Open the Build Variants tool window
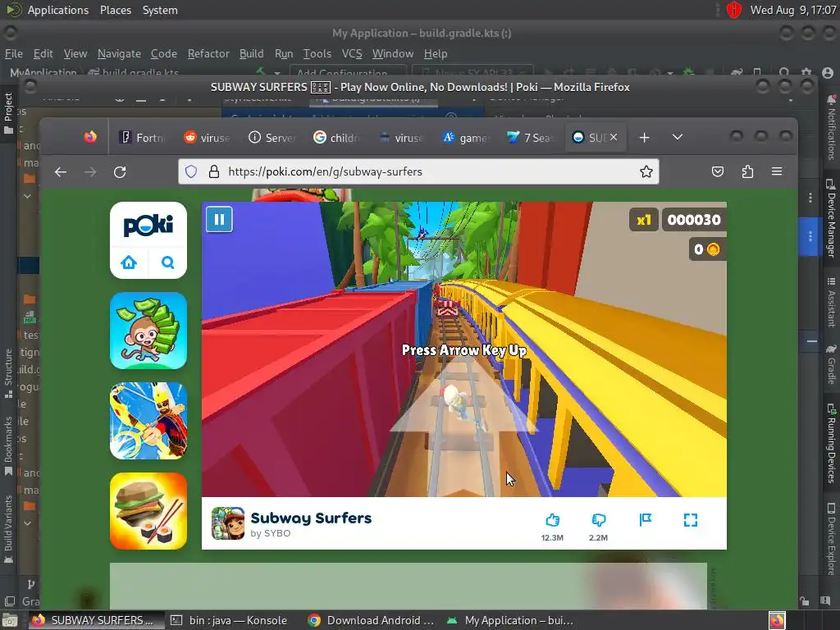Image resolution: width=840 pixels, height=630 pixels. click(8, 529)
